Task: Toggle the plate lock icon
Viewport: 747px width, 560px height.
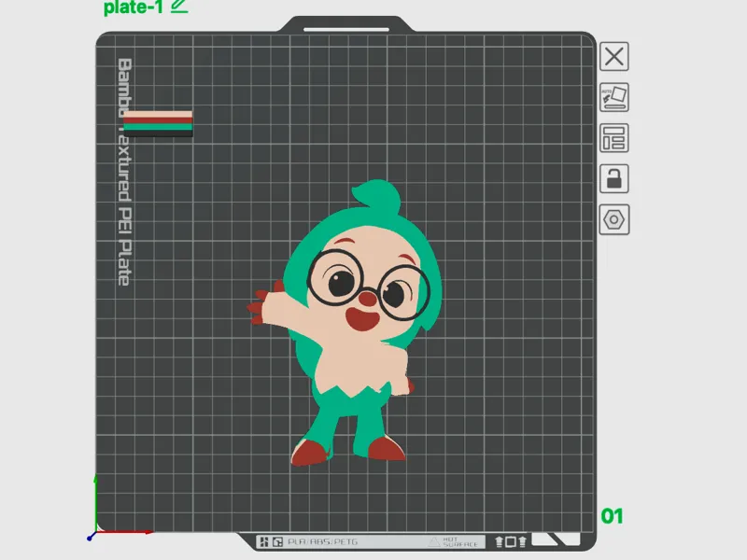Action: tap(613, 178)
